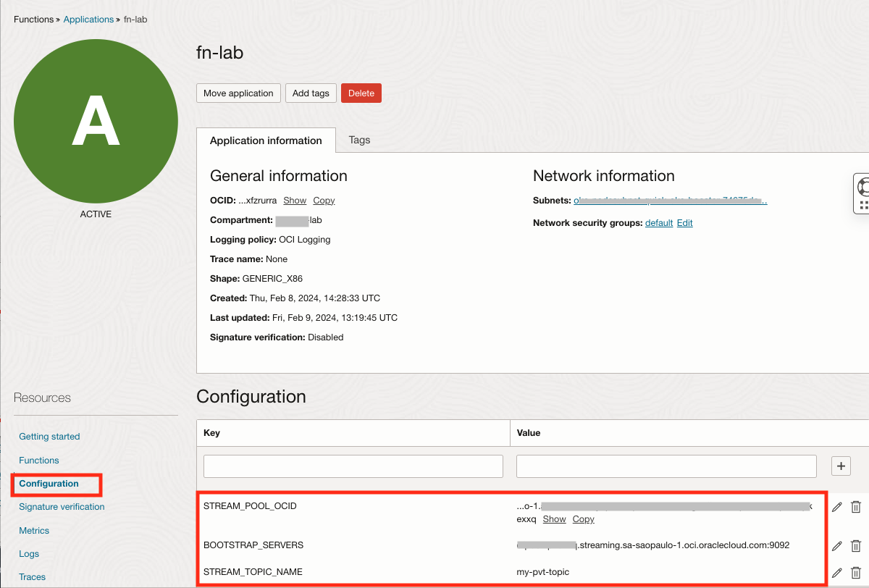Navigate to Applications in the breadcrumb
The width and height of the screenshot is (869, 588).
[88, 20]
